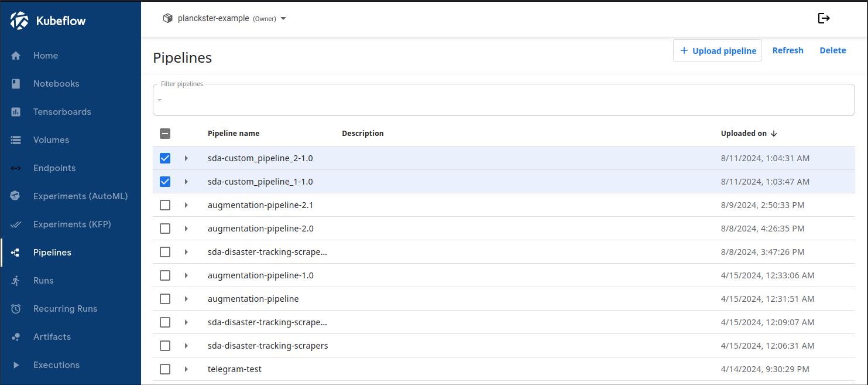Screen dimensions: 868x385
Task: Click the filter icon in the Filter pipelines box
Action: tap(160, 100)
